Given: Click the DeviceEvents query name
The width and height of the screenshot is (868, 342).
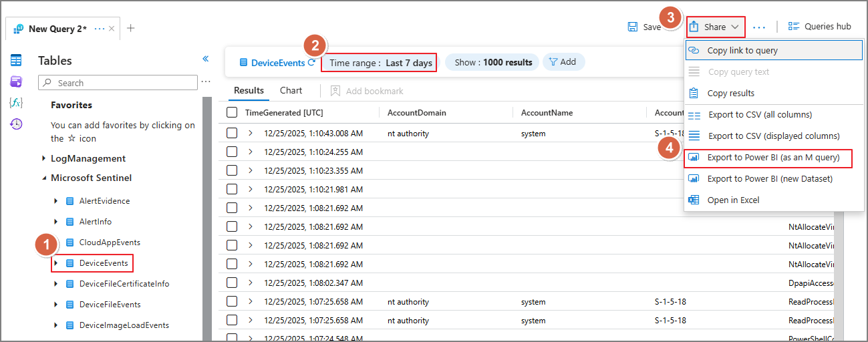Looking at the screenshot, I should pos(277,63).
